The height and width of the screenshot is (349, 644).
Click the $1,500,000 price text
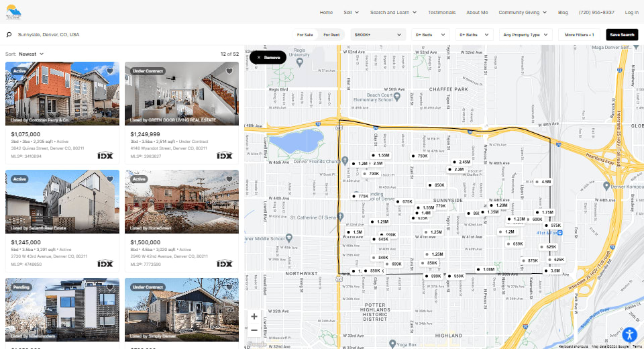[146, 242]
